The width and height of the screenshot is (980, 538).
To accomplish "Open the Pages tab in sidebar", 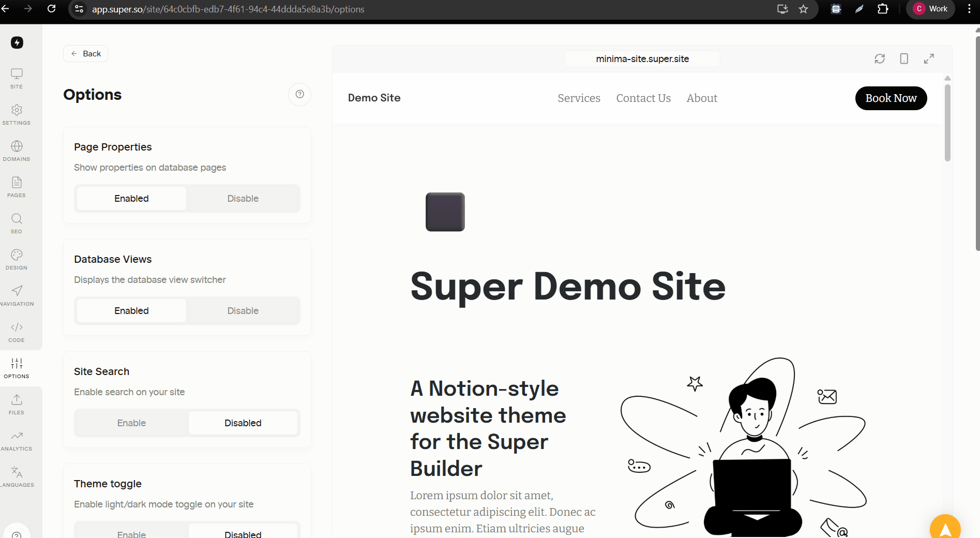I will click(x=17, y=187).
